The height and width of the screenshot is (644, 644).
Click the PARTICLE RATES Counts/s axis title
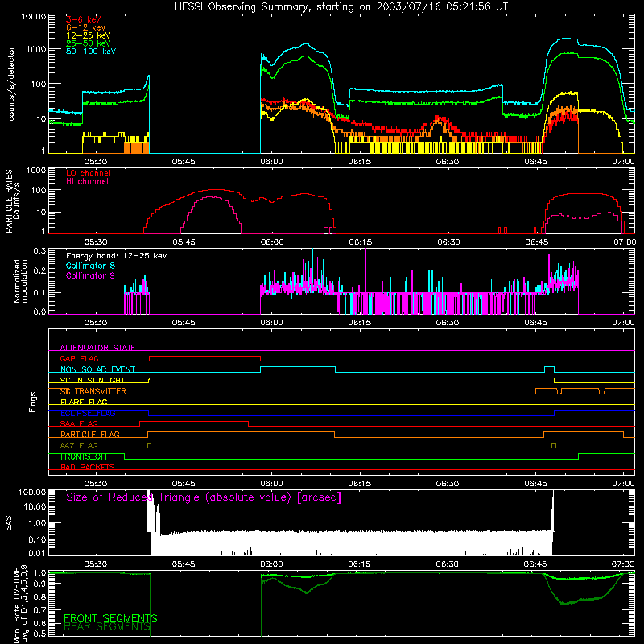point(12,201)
